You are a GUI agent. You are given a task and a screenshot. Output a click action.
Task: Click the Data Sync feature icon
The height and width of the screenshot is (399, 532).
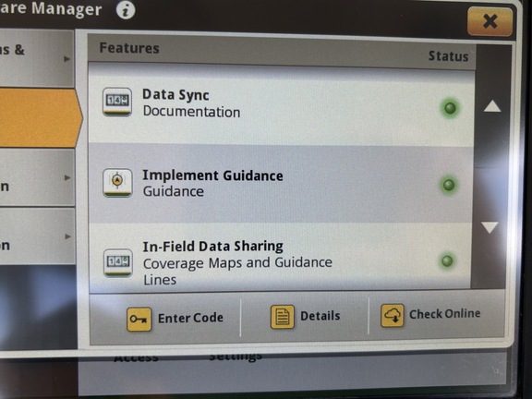coord(117,102)
